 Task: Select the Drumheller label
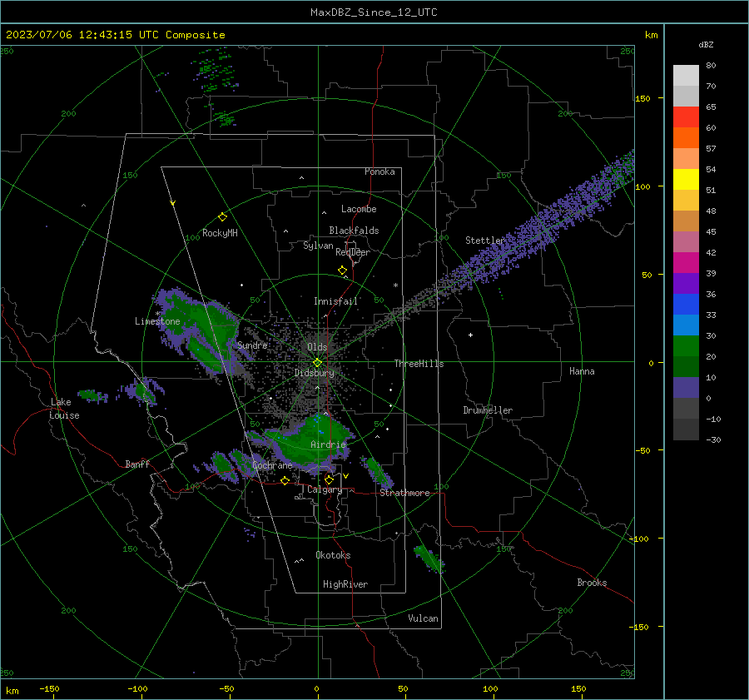(x=488, y=410)
